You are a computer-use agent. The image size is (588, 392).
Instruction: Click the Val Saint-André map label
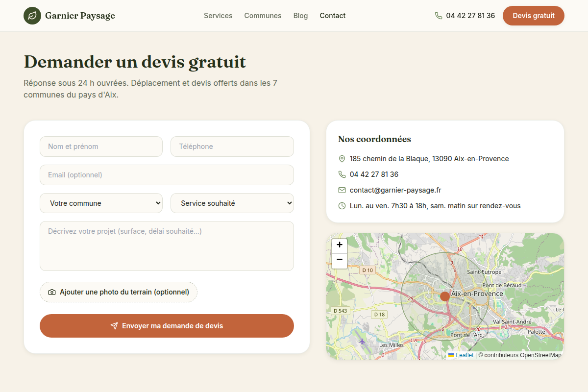pos(512,322)
